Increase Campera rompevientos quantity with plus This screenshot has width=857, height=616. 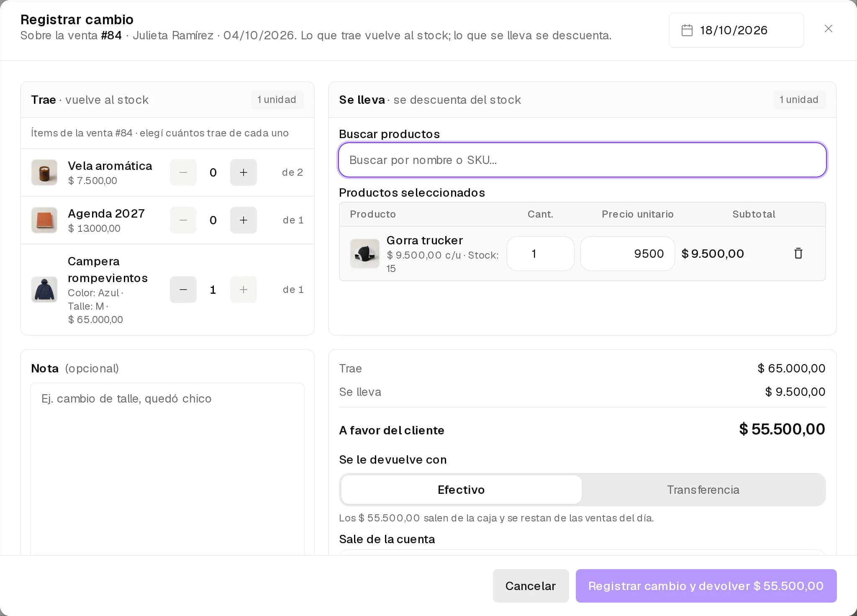(244, 290)
